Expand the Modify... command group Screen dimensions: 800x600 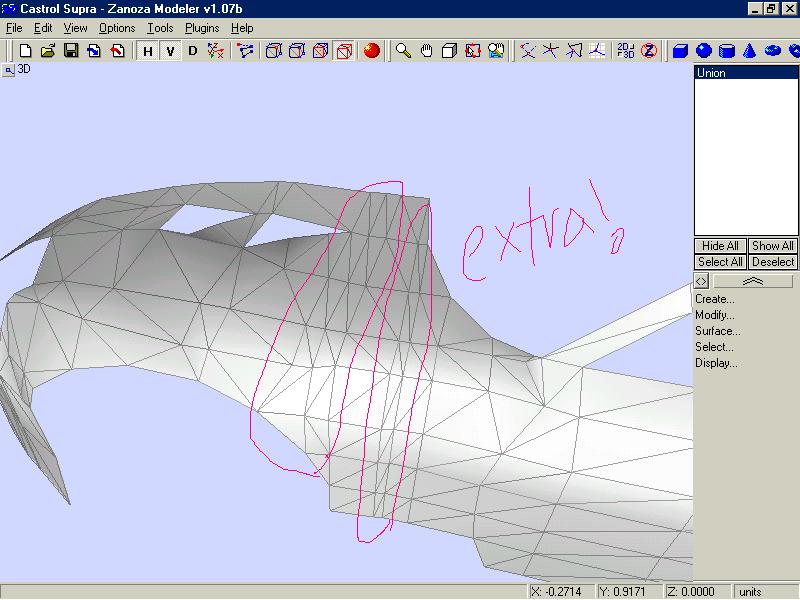pyautogui.click(x=714, y=315)
